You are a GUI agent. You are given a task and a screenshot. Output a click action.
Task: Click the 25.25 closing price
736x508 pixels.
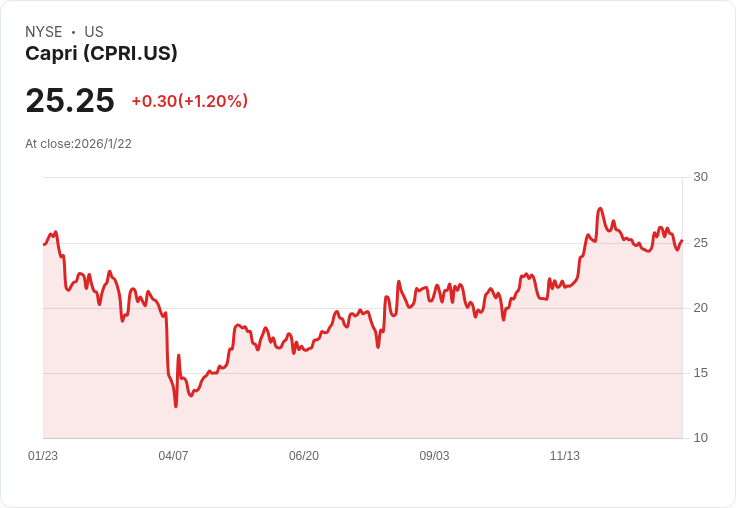[x=70, y=100]
